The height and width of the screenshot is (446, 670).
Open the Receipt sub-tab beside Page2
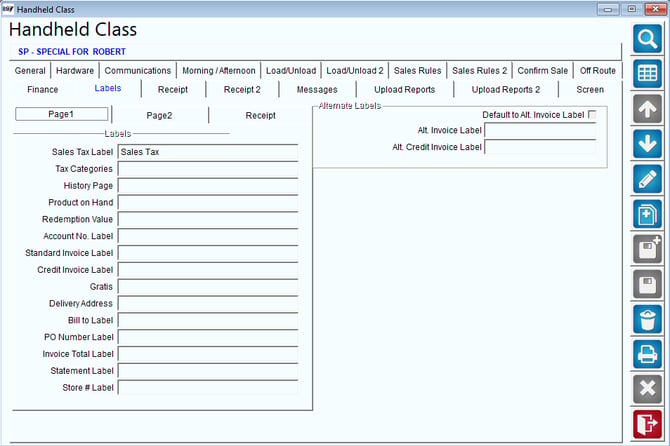pos(260,115)
